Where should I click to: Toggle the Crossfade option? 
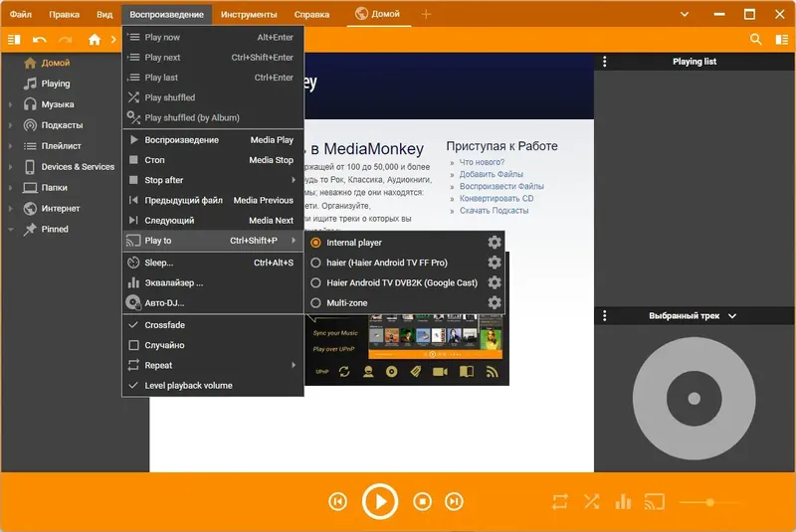click(x=213, y=325)
